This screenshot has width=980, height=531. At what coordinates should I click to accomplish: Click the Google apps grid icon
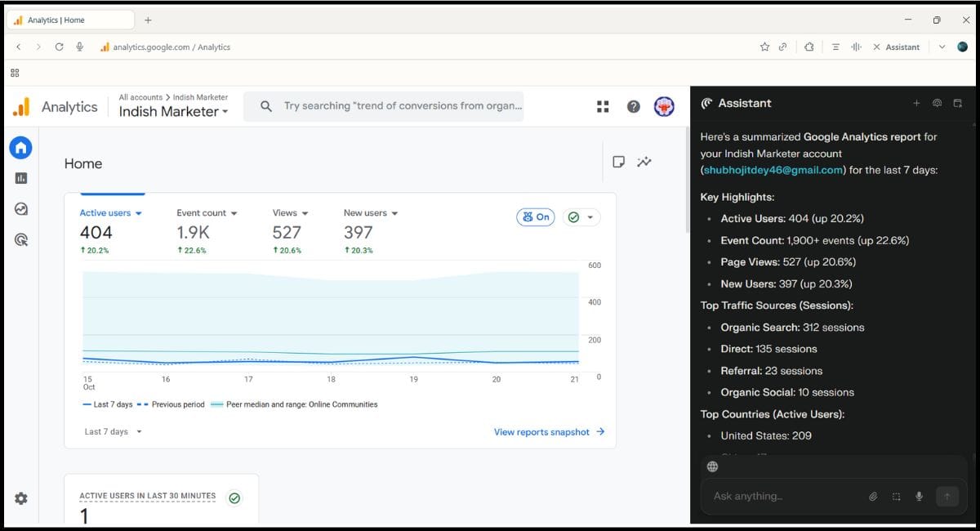[x=604, y=106]
